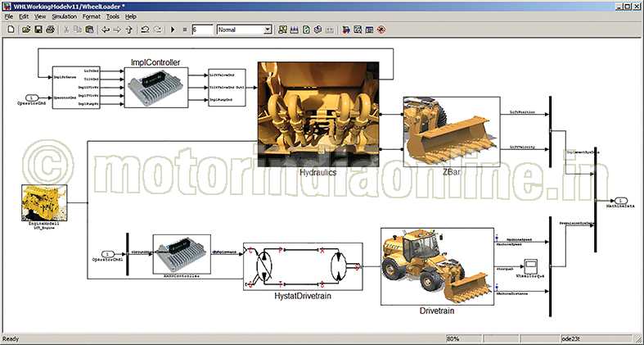Click the toolbar icon after the debug icon
Screen dimensions: 644x345
pyautogui.click(x=369, y=30)
